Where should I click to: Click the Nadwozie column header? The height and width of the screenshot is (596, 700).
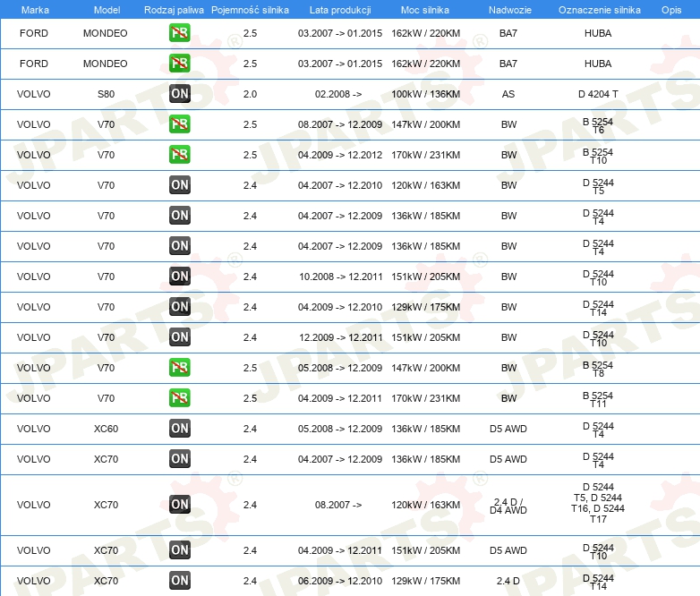tap(510, 10)
